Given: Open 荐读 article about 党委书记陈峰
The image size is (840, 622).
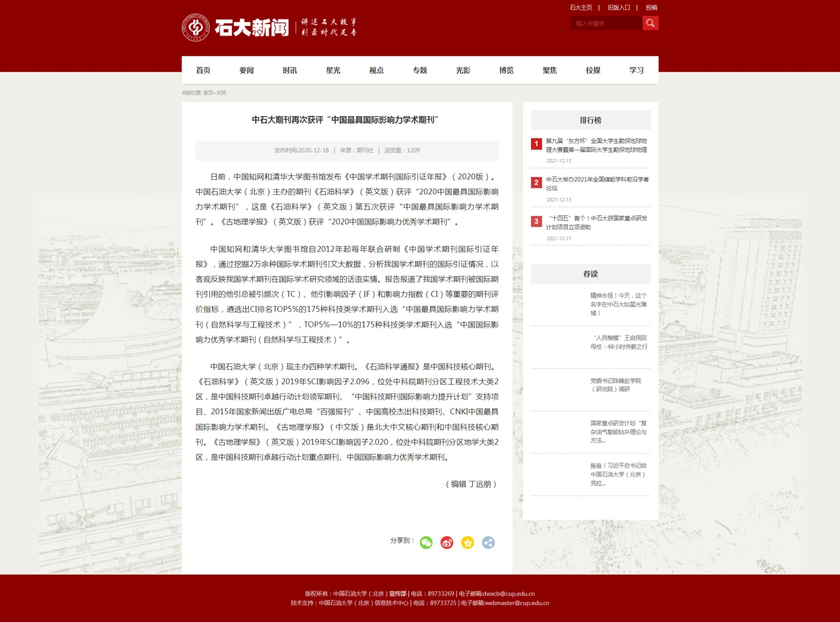Looking at the screenshot, I should [615, 385].
